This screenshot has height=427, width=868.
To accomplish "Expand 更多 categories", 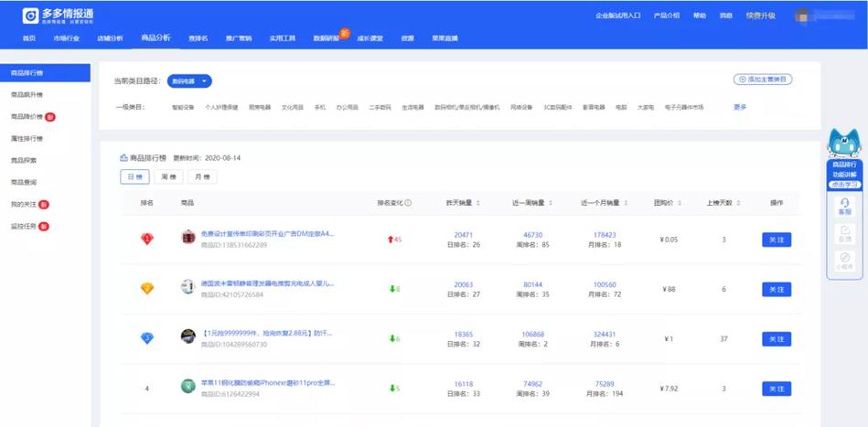I will point(740,107).
